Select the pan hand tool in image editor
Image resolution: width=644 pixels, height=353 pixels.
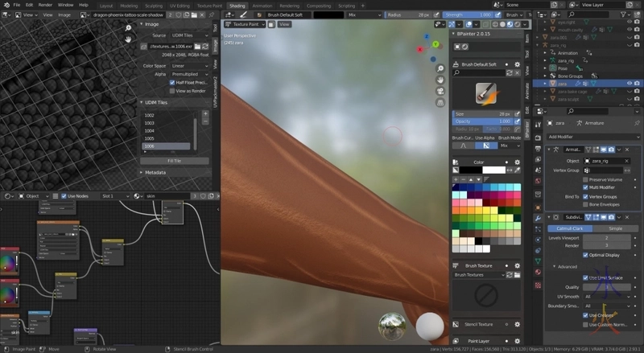(128, 39)
